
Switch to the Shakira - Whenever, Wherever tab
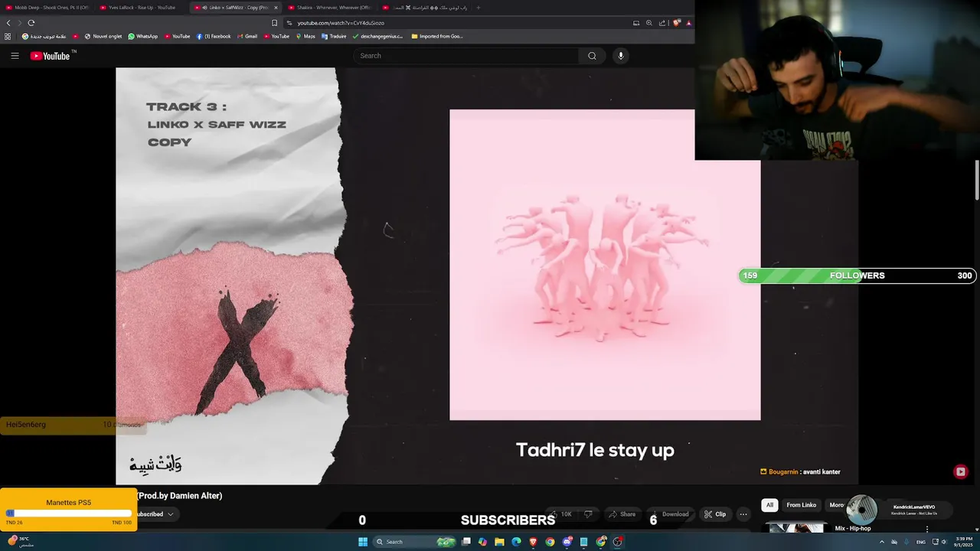tap(329, 8)
